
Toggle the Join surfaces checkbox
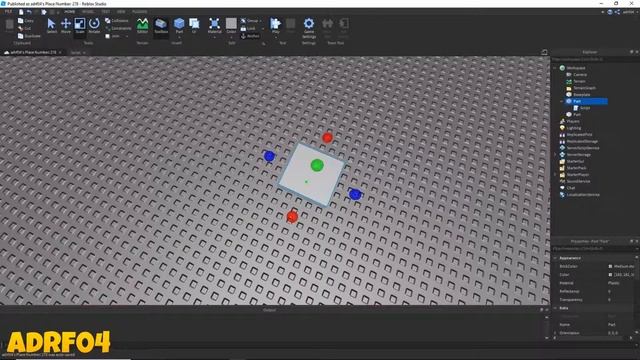(x=107, y=36)
